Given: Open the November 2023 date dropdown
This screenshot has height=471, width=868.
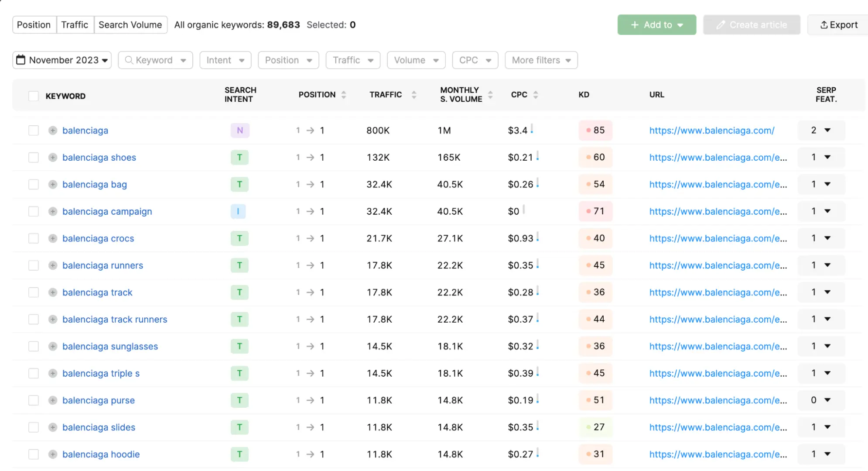Looking at the screenshot, I should pyautogui.click(x=62, y=60).
